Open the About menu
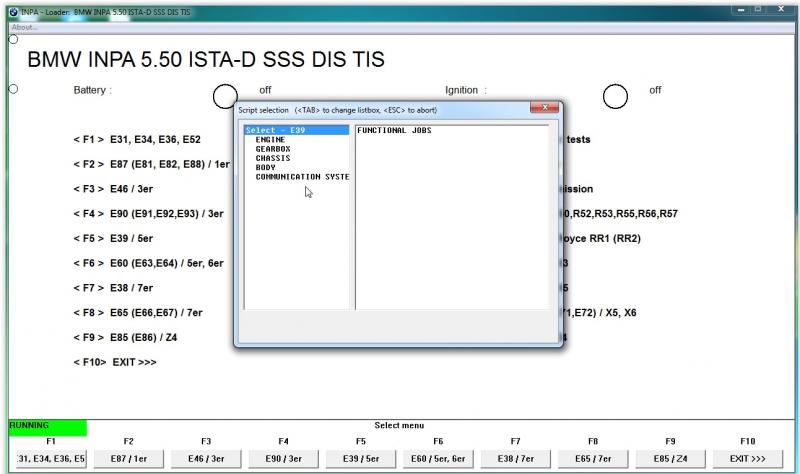Screen dimensions: 800x474 [x=25, y=27]
